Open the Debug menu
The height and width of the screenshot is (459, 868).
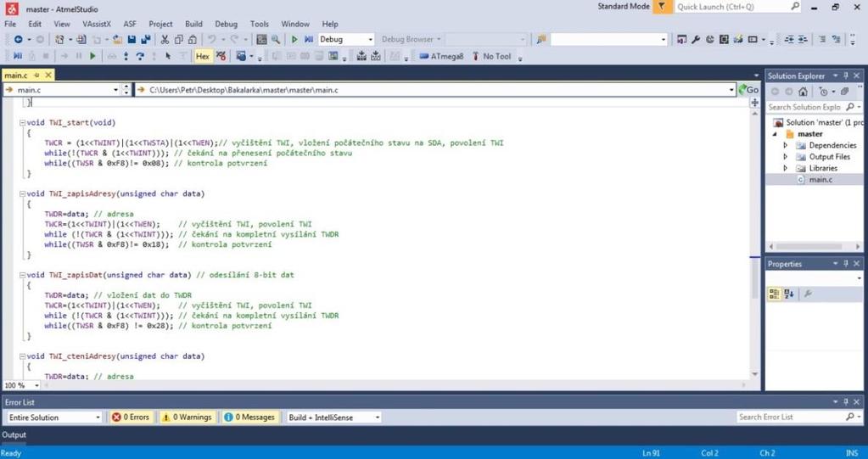tap(226, 24)
